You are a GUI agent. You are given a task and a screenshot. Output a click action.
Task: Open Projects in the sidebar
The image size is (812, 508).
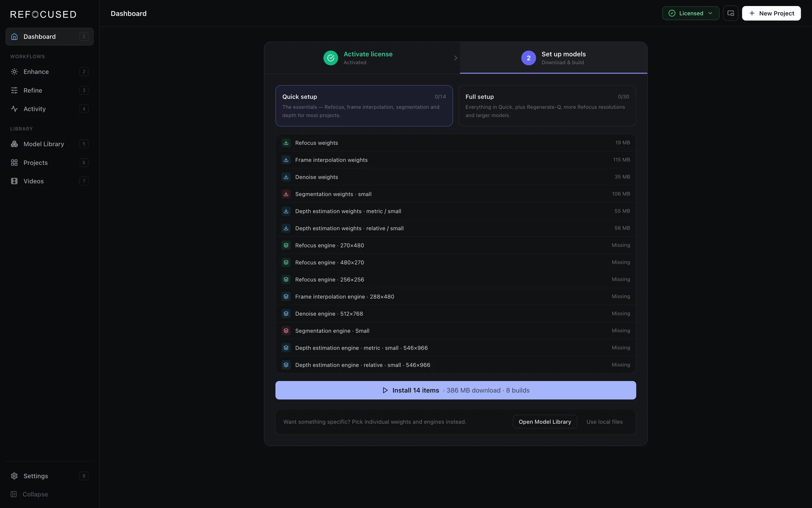(x=50, y=163)
